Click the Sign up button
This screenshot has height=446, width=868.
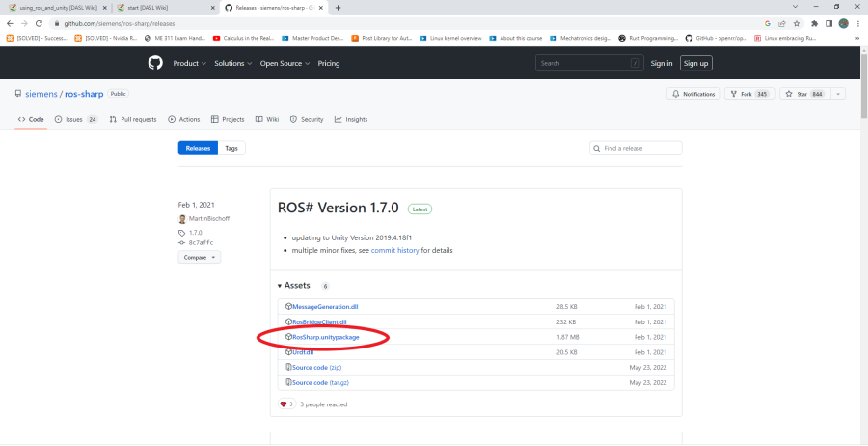point(695,63)
